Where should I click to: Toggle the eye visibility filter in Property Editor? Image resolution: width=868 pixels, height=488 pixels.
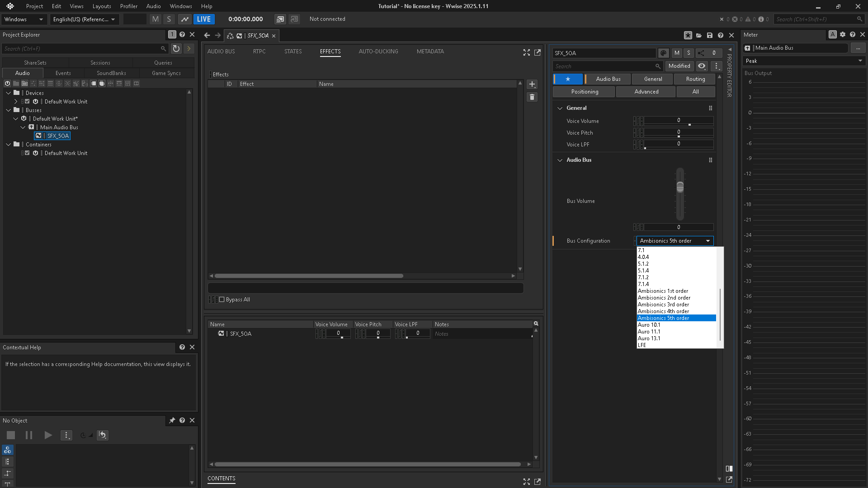point(702,66)
